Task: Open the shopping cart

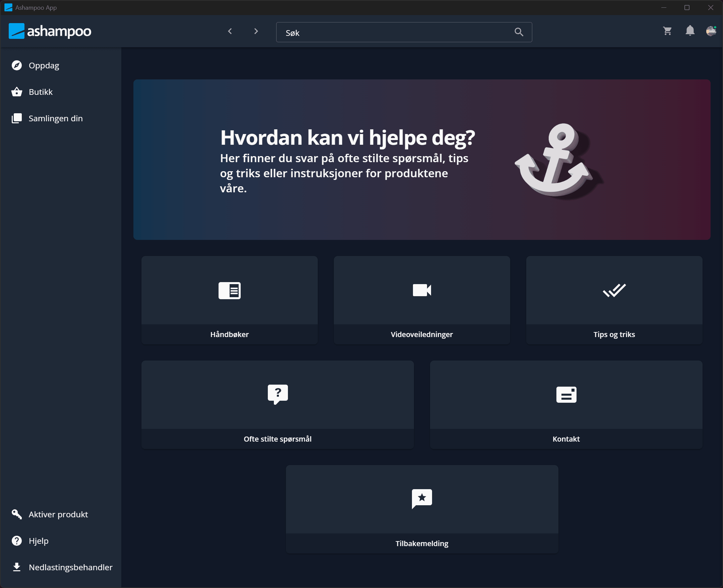Action: coord(667,31)
